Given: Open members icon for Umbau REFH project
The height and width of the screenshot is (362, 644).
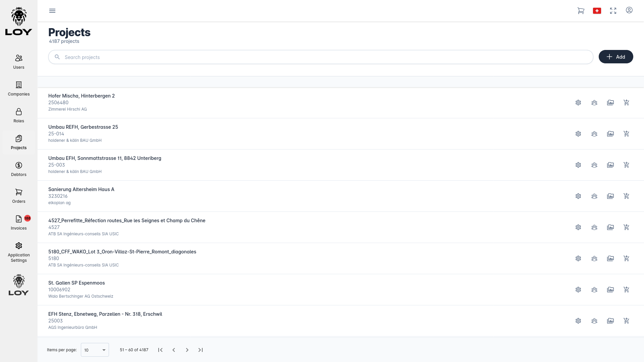Looking at the screenshot, I should click(594, 134).
